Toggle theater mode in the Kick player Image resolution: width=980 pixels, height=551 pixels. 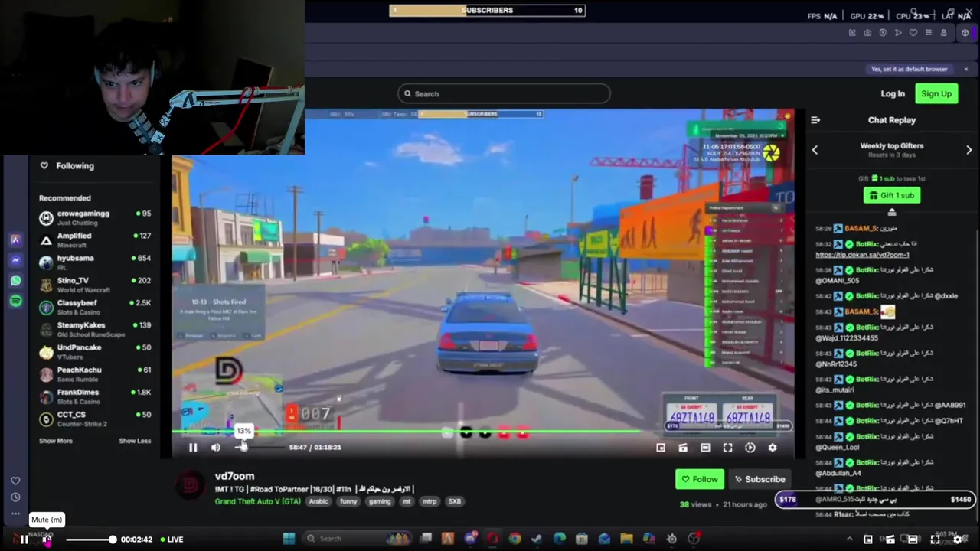tap(705, 448)
